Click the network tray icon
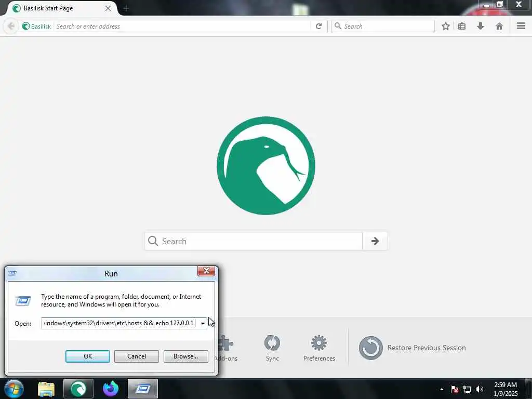Screen dimensions: 532x399 467,389
